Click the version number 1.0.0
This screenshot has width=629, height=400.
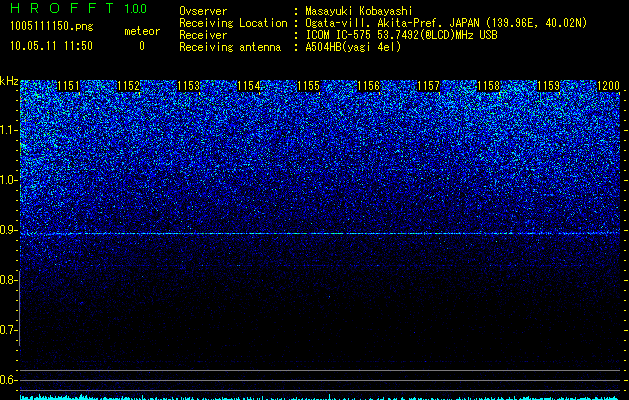coord(136,8)
